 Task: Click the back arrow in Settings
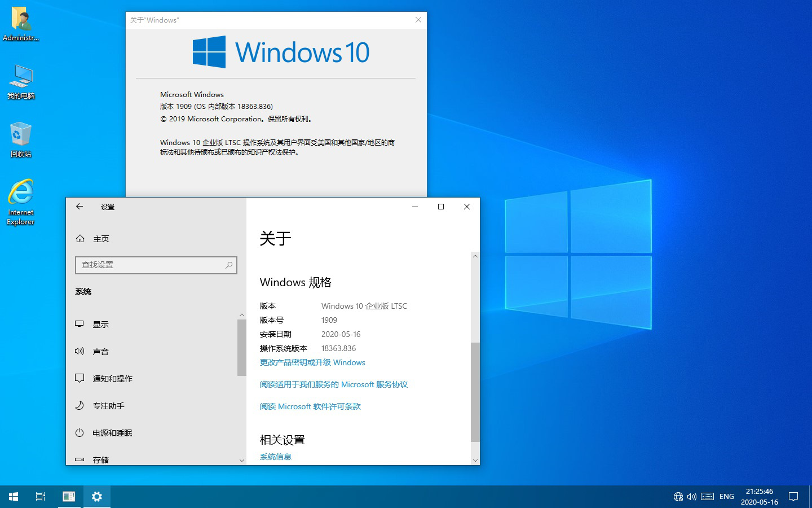pos(80,207)
